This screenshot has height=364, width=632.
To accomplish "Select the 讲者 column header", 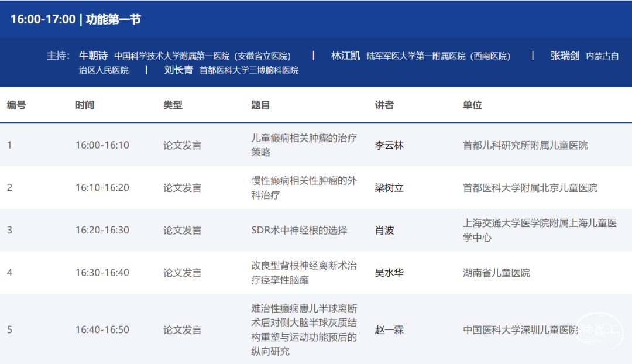I will point(384,105).
